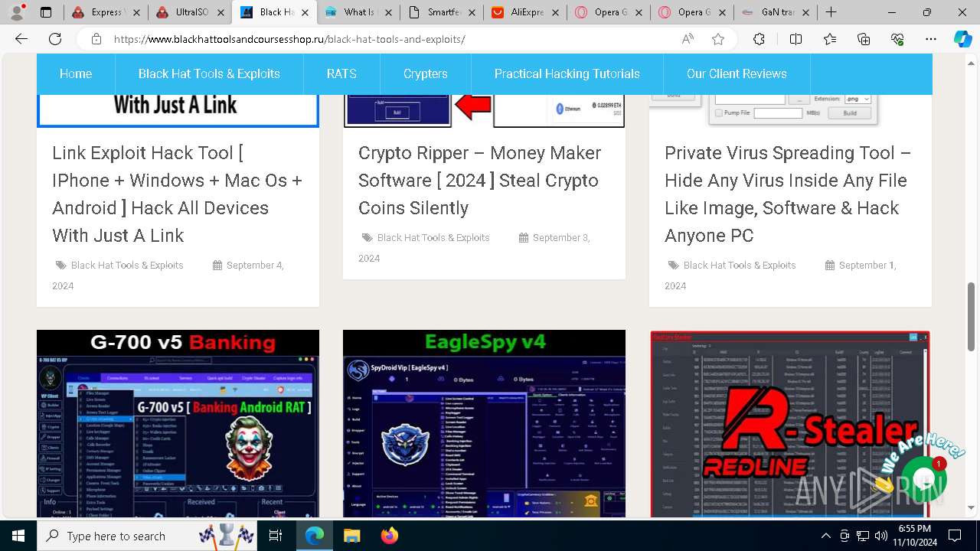The height and width of the screenshot is (551, 980).
Task: Open the Home menu item
Action: [x=76, y=74]
